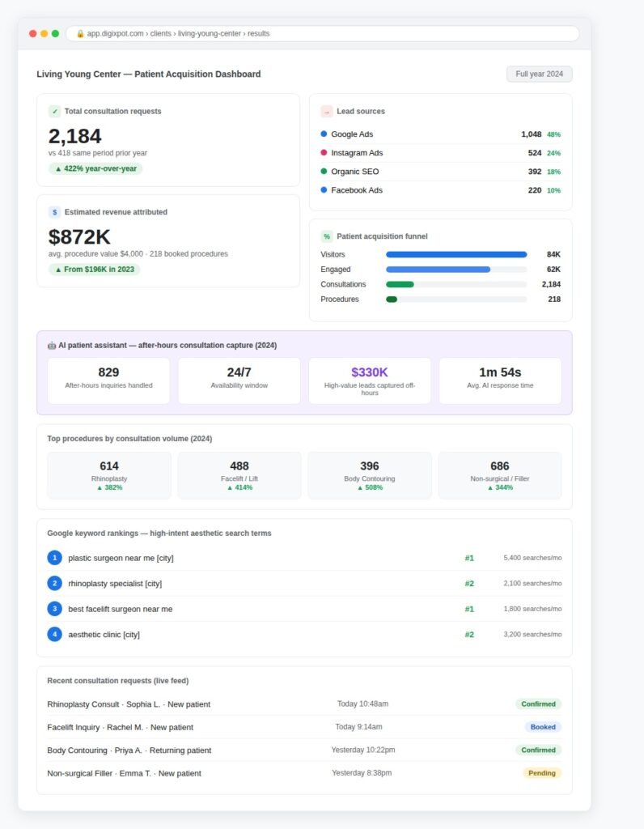The height and width of the screenshot is (829, 644).
Task: Click the browser address bar URL field
Action: [322, 33]
